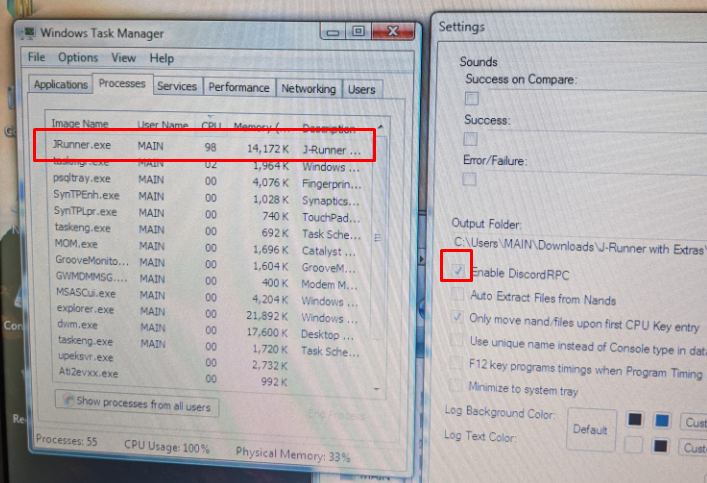This screenshot has height=483, width=707.
Task: Enable Minimize to system tray checkbox
Action: tap(456, 385)
